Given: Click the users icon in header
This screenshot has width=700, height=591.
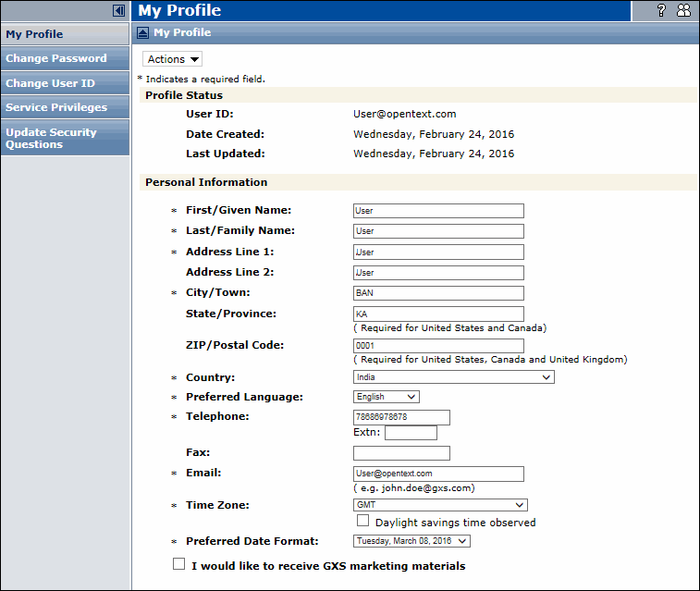Looking at the screenshot, I should point(683,11).
